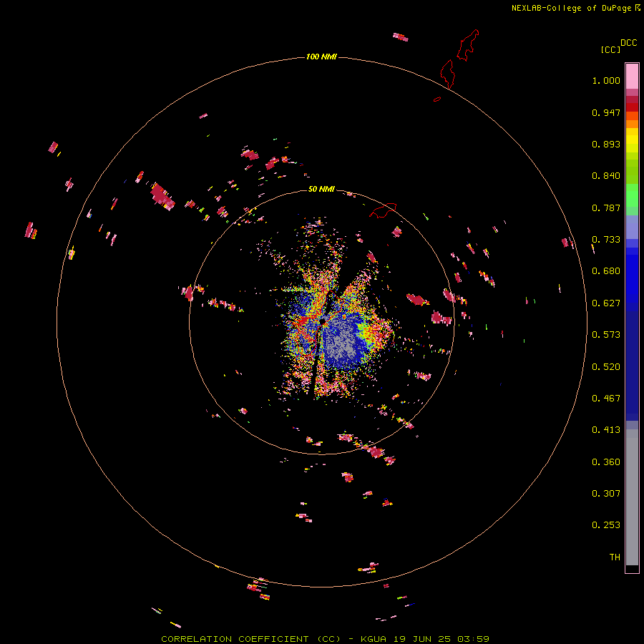Click the 0.360 color scale value

click(606, 462)
